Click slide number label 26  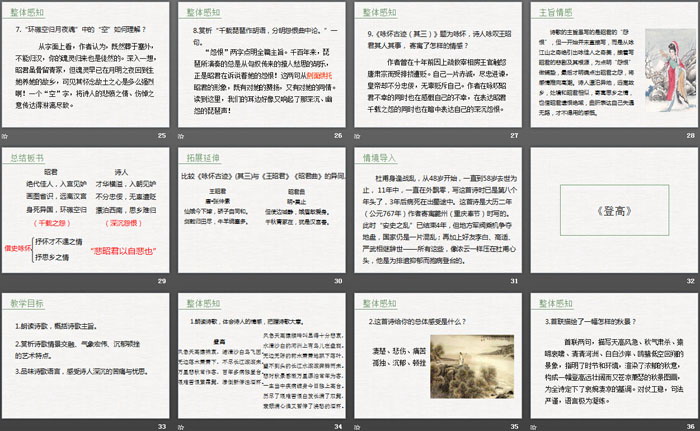click(338, 135)
